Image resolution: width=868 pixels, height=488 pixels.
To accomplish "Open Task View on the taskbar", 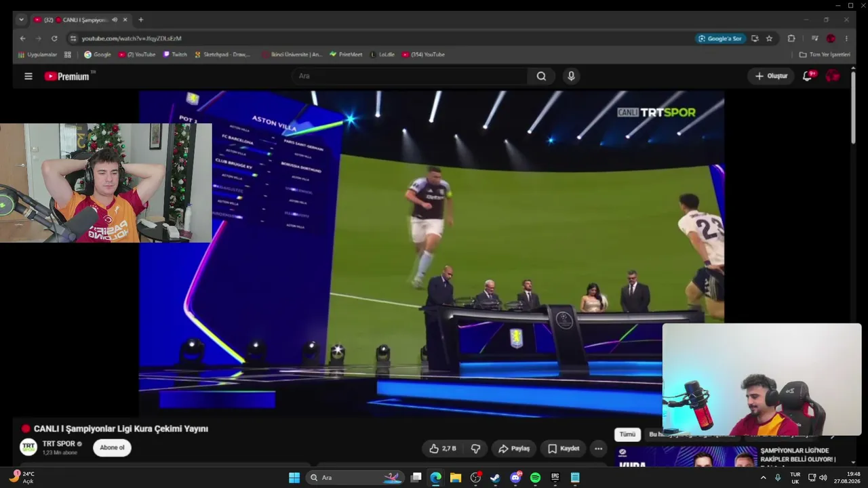I will 416,478.
